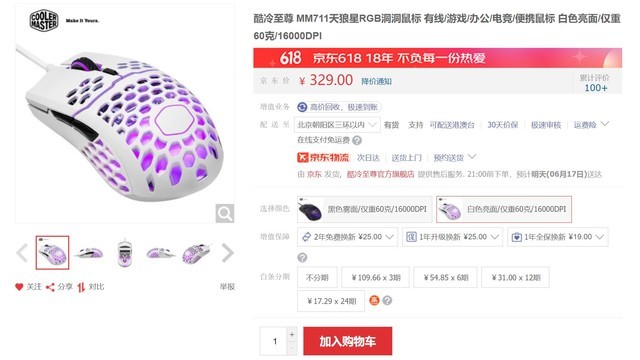640x360 pixels.
Task: Open the price drop notification link
Action: (376, 81)
